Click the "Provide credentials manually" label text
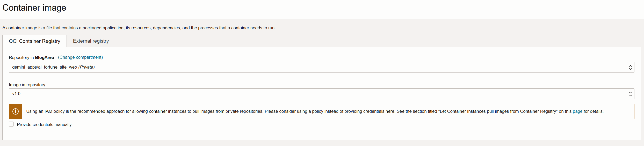644x146 pixels. pos(44,124)
